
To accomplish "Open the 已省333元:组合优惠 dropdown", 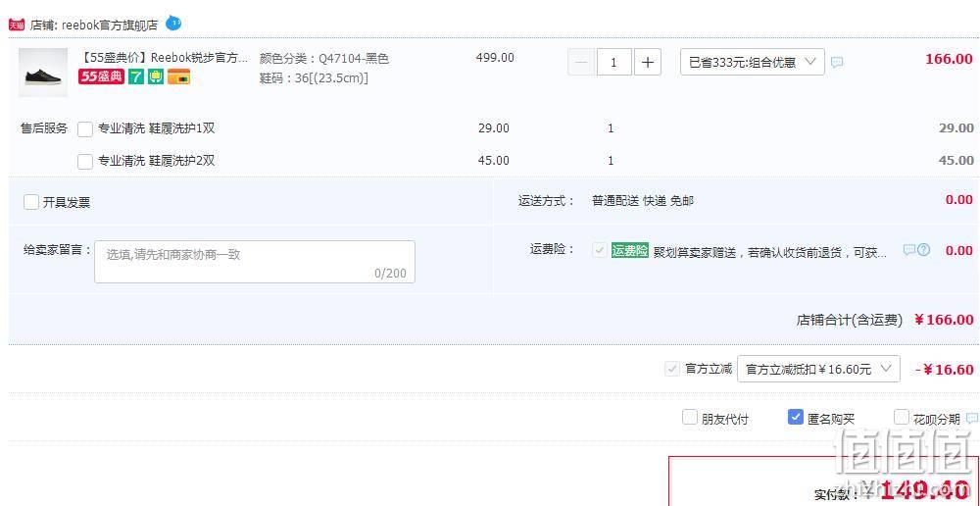I will coord(753,62).
